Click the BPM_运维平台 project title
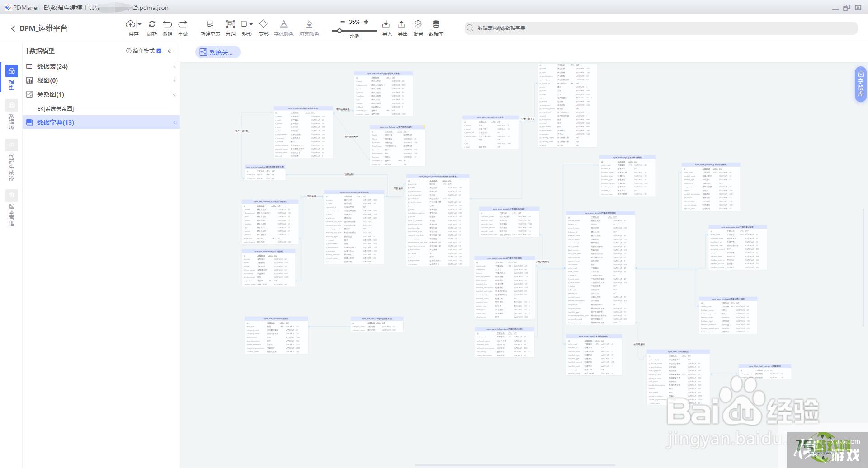 click(x=43, y=28)
